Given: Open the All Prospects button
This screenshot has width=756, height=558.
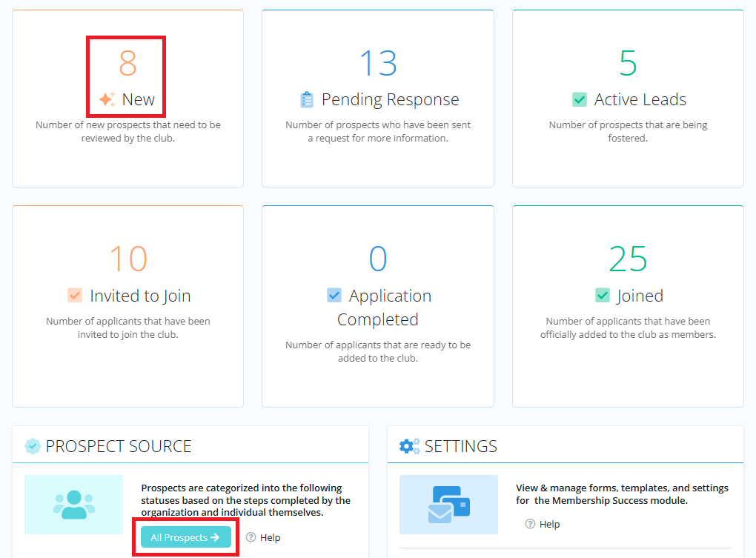Looking at the screenshot, I should pyautogui.click(x=185, y=537).
